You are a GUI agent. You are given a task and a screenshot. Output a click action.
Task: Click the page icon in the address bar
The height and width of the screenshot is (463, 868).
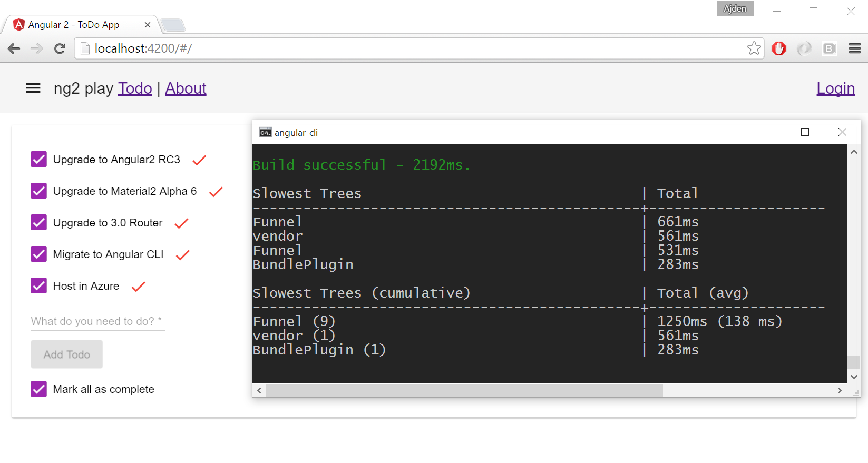84,48
